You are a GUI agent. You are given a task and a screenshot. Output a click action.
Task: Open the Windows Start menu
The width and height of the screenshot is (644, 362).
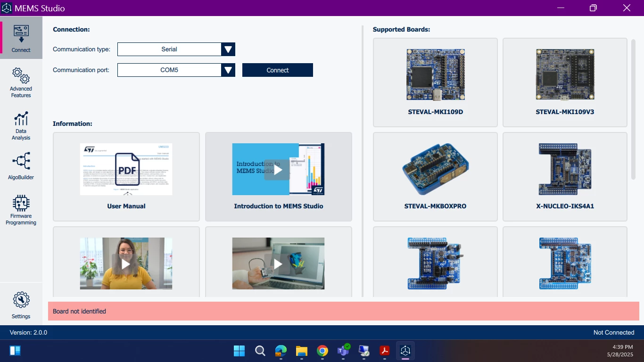tap(239, 351)
